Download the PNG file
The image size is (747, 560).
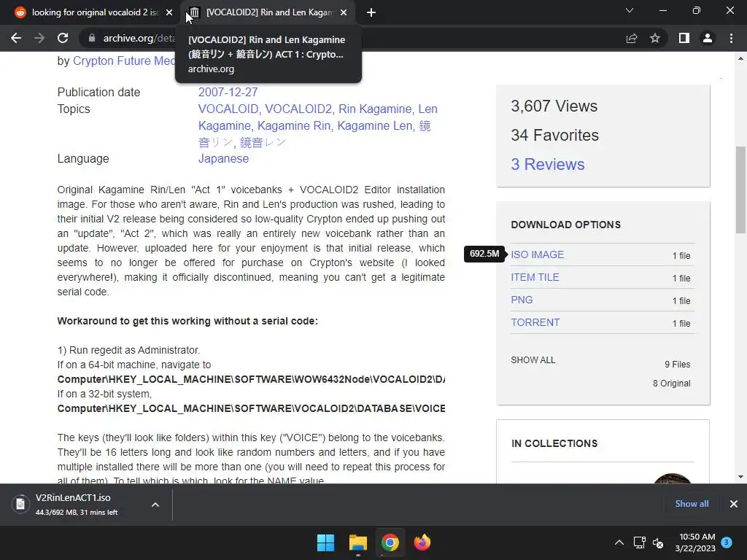coord(522,300)
